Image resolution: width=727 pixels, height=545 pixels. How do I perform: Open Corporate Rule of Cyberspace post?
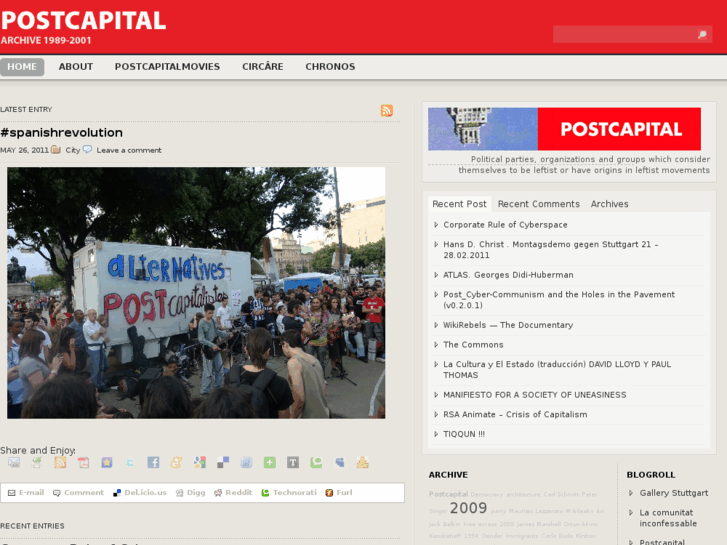point(505,225)
